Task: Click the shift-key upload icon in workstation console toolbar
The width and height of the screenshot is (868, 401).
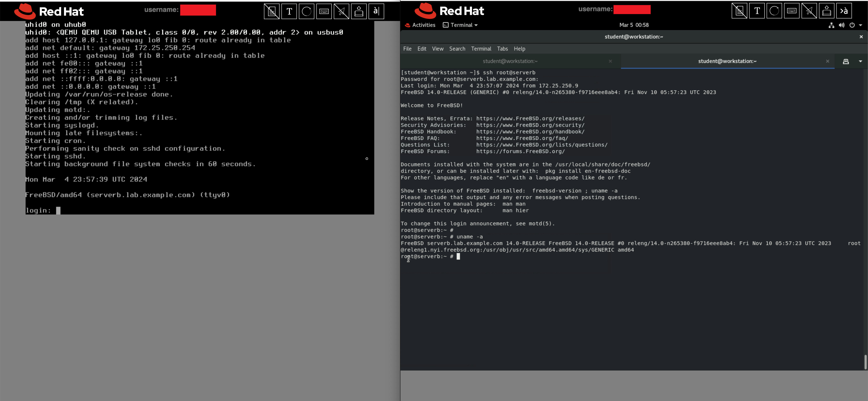Action: pos(827,11)
